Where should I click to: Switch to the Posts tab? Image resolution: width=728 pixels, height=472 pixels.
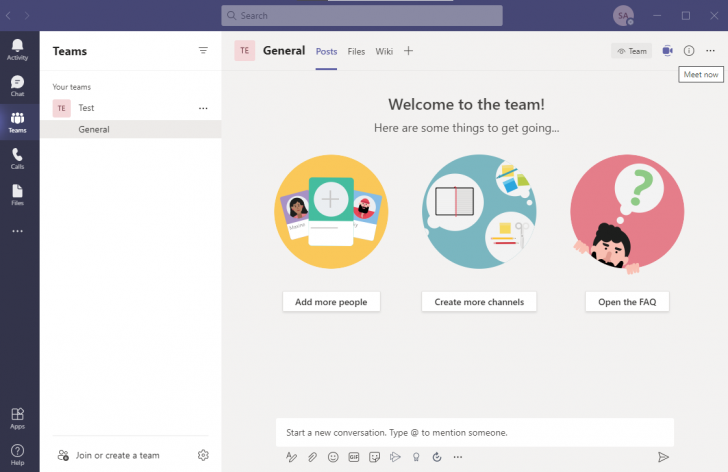click(326, 52)
